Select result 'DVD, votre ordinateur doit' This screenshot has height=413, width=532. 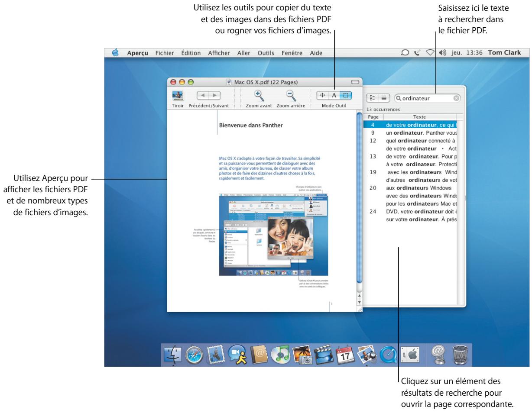(x=421, y=211)
